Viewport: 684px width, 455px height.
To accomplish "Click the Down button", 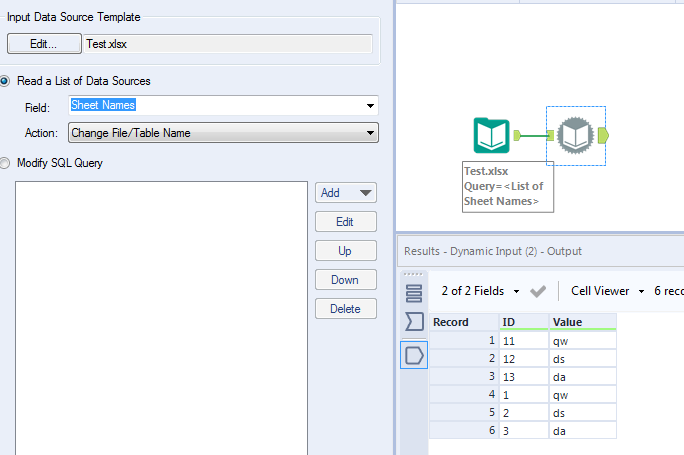I will 346,280.
